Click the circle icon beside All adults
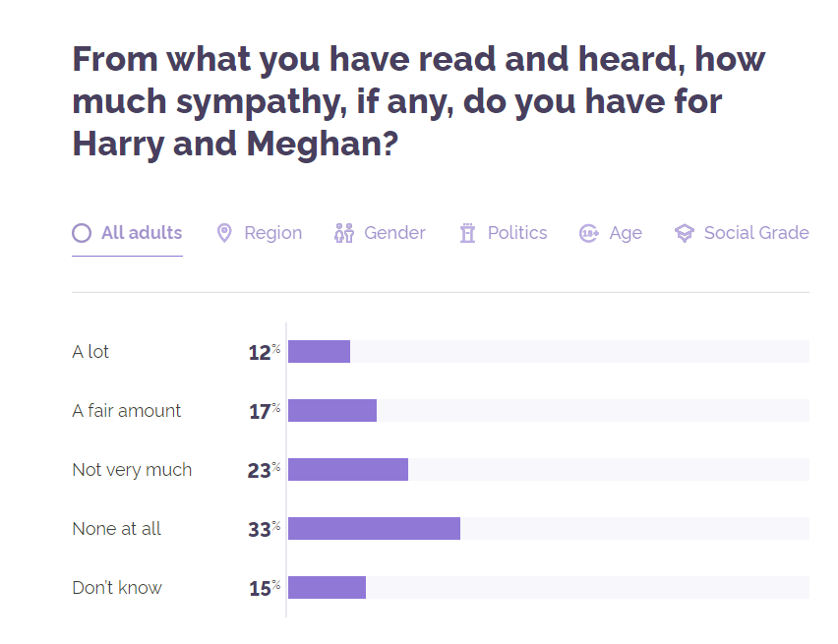Image resolution: width=838 pixels, height=644 pixels. coord(82,233)
